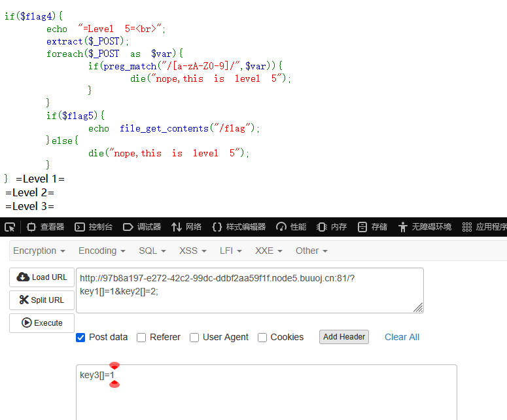Expand the SQL dropdown menu
The height and width of the screenshot is (420, 507).
(x=152, y=251)
